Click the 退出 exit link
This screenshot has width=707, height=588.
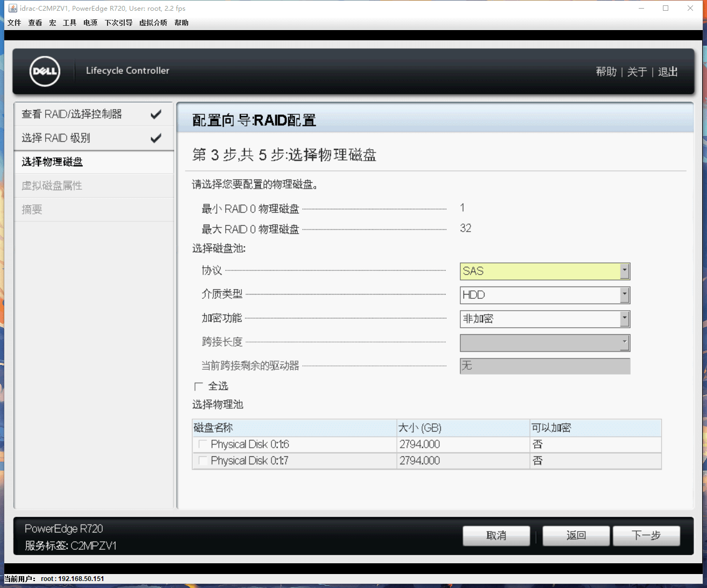tap(668, 72)
